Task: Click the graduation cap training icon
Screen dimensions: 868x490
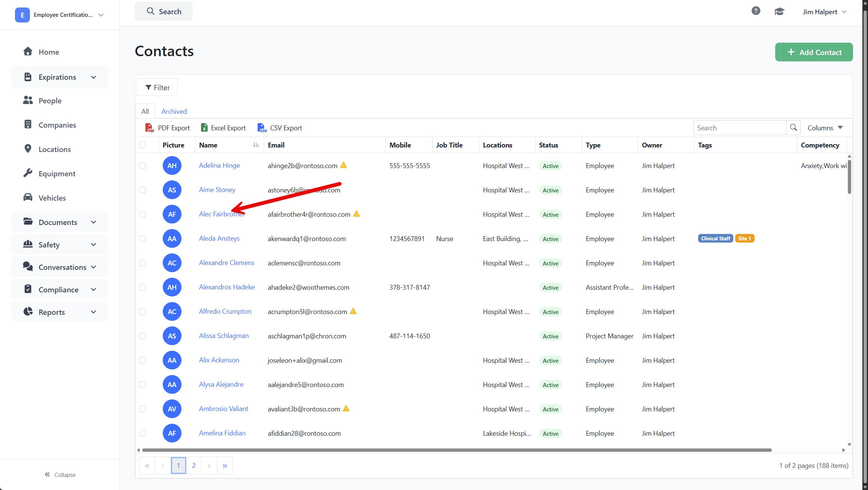Action: coord(779,12)
